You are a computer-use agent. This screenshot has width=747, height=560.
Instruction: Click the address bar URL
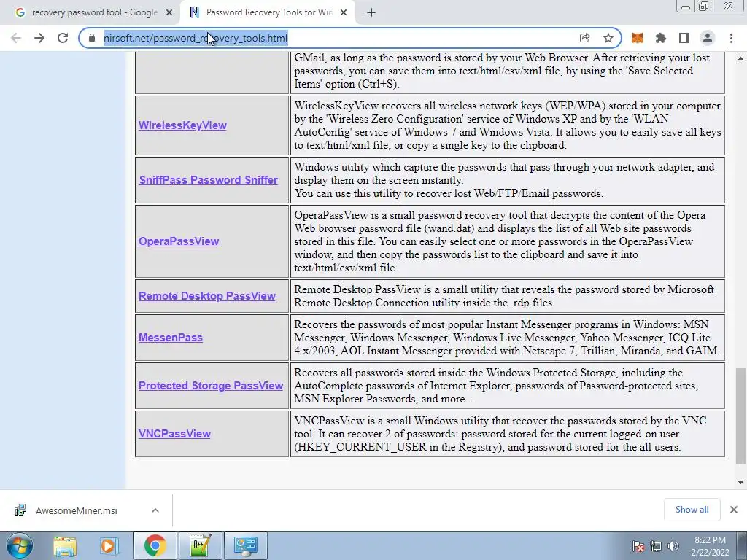tap(196, 38)
